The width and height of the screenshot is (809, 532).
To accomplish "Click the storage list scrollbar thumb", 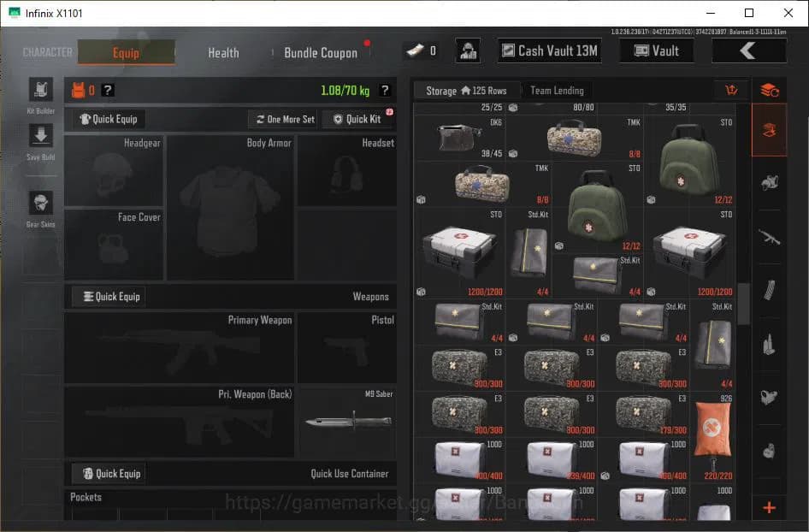I will coord(743,304).
